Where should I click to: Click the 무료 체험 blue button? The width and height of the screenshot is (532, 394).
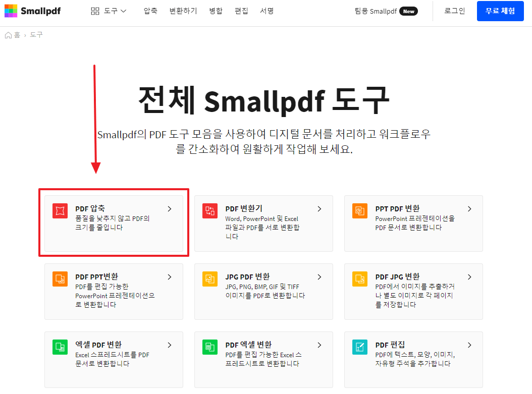point(500,11)
